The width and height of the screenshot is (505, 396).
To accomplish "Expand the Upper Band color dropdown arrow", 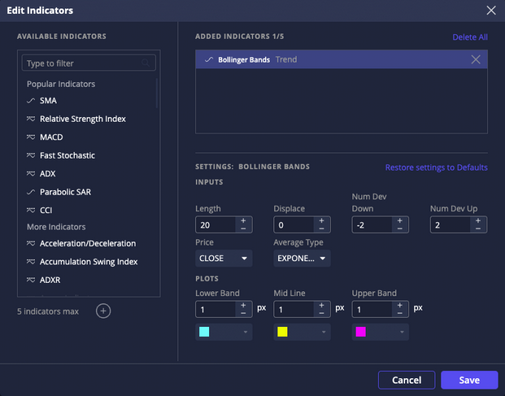I will click(402, 332).
